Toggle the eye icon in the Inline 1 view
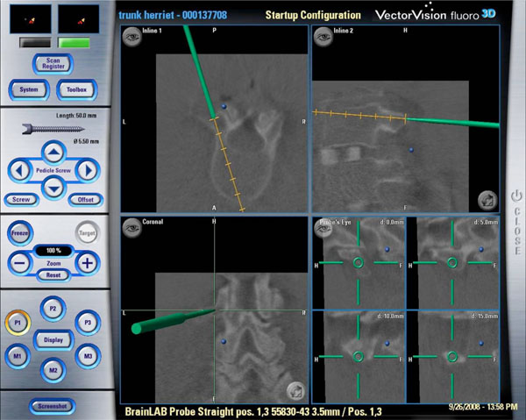 click(131, 36)
